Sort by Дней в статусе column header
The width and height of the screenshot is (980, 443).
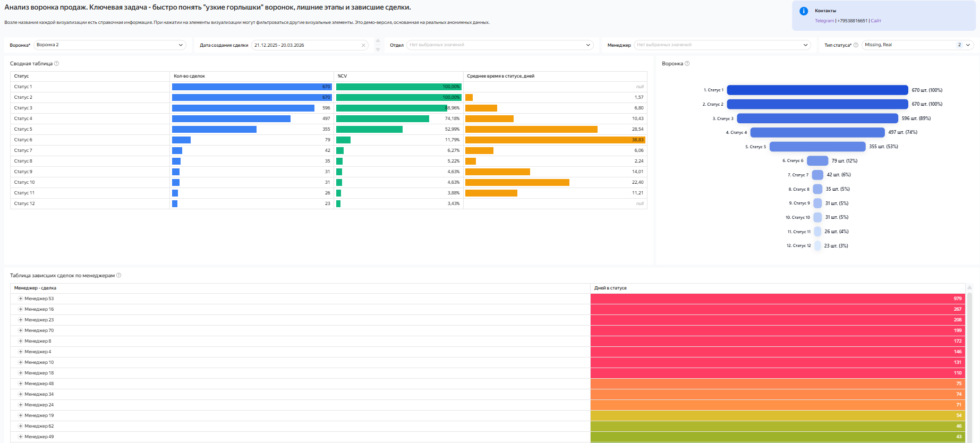pyautogui.click(x=610, y=288)
